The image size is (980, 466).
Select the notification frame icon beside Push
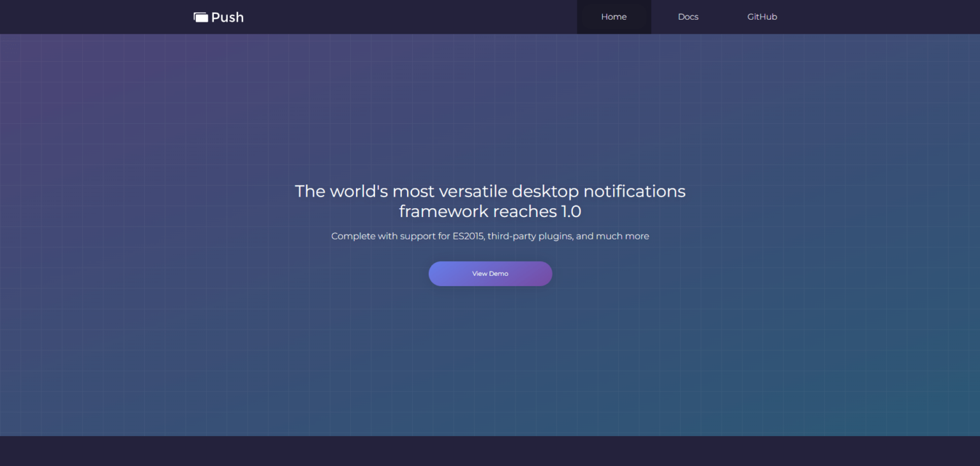(200, 17)
